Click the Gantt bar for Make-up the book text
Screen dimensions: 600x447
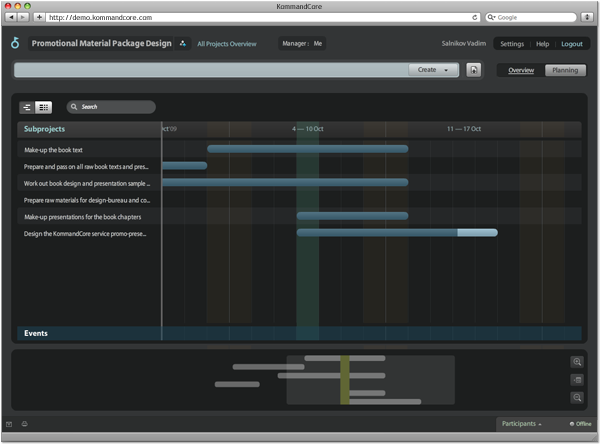[308, 149]
